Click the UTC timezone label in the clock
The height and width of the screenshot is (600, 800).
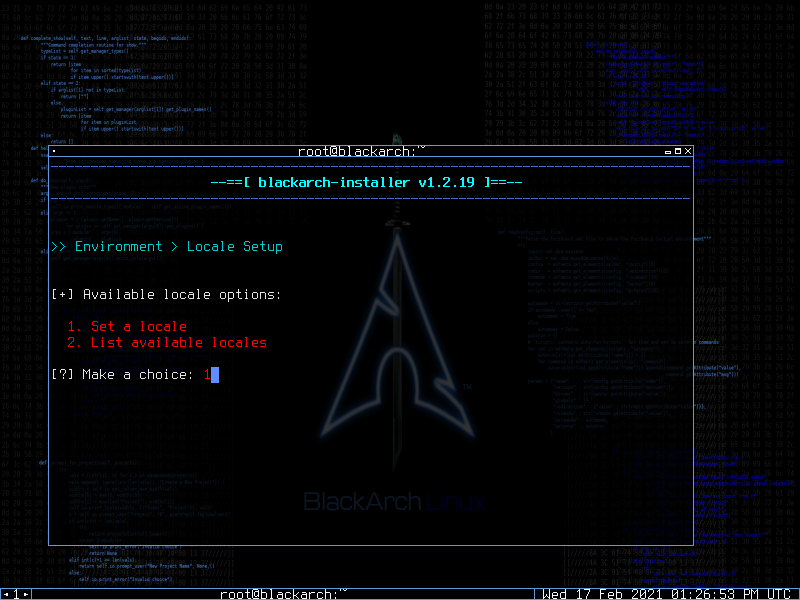click(x=781, y=594)
